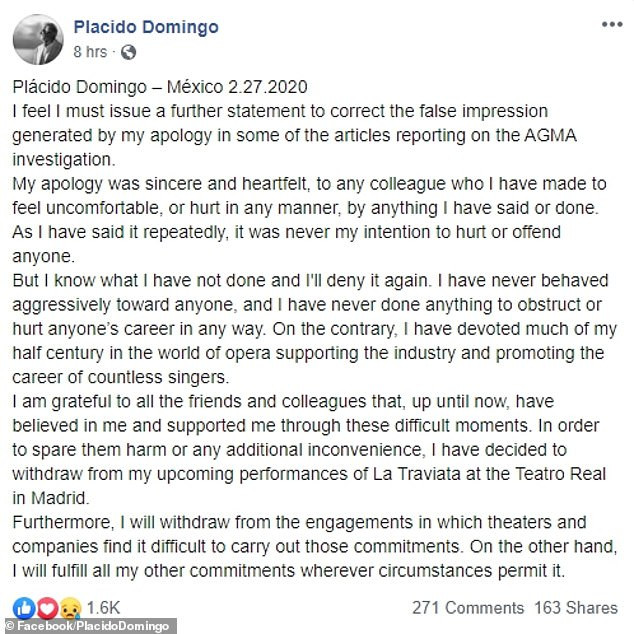Click the public globe privacy icon
This screenshot has width=634, height=634.
click(x=128, y=52)
